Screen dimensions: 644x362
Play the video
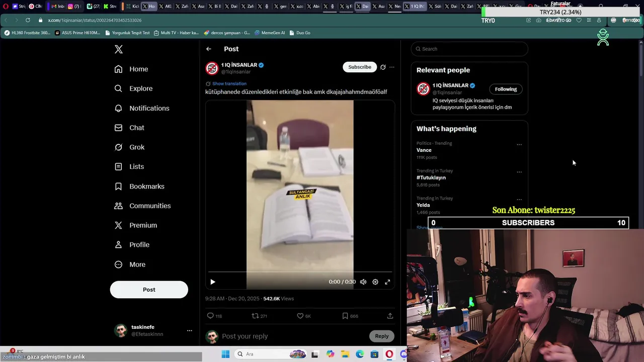pos(212,282)
